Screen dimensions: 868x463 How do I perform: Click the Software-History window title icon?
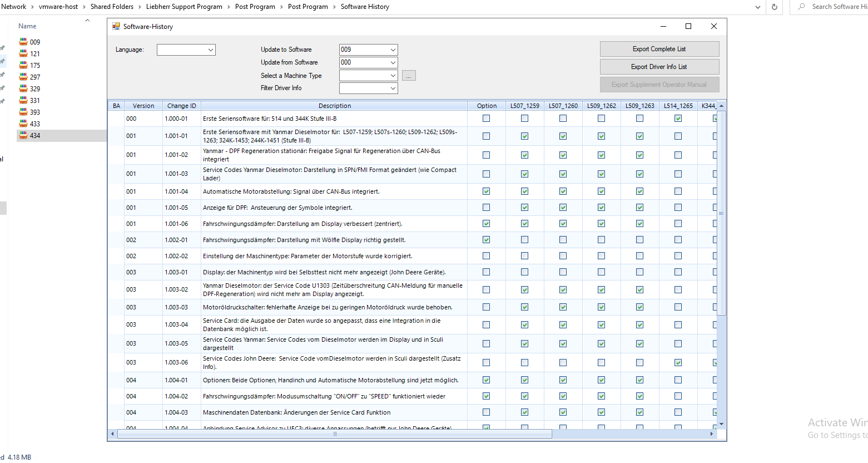point(116,26)
